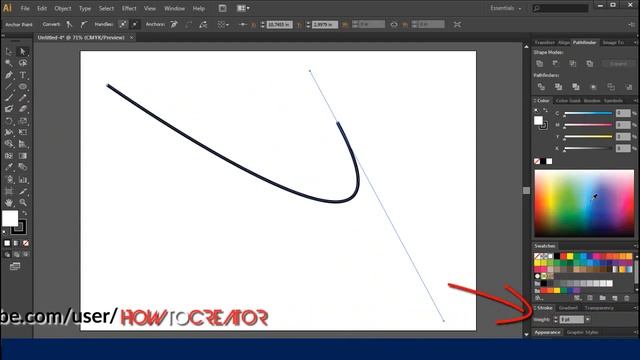The width and height of the screenshot is (640, 360).
Task: Toggle hide handles for multiple anchors
Action: (x=134, y=24)
